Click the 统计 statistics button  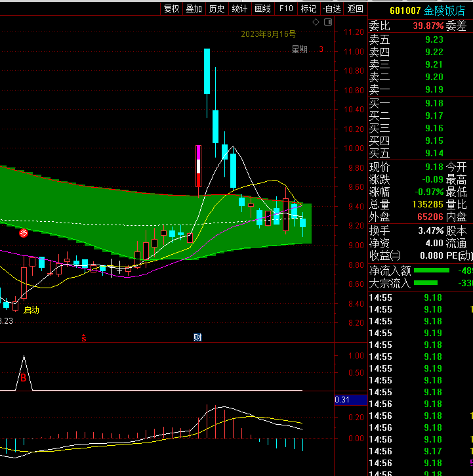[x=239, y=9]
